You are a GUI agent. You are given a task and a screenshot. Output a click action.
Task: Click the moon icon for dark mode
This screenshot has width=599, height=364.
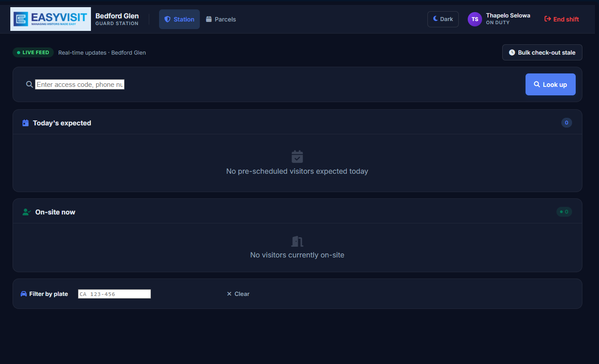(x=435, y=19)
